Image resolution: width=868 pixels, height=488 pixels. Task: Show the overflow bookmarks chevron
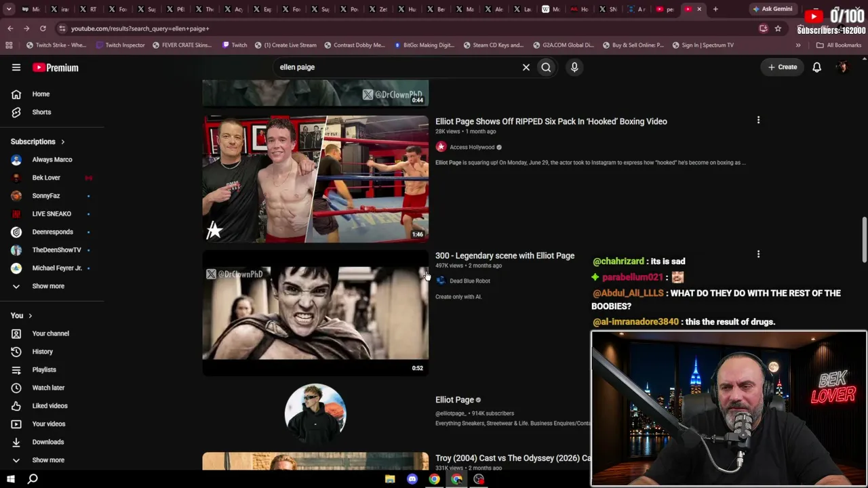798,45
